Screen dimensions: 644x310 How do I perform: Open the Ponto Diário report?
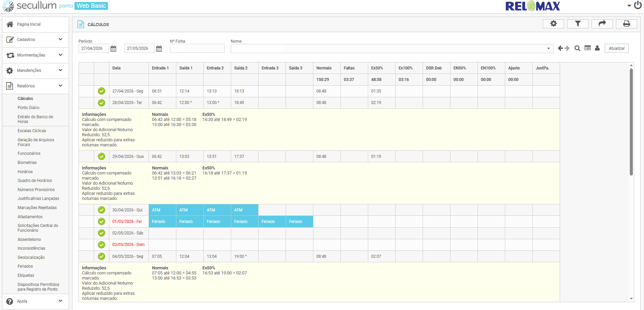pos(28,108)
